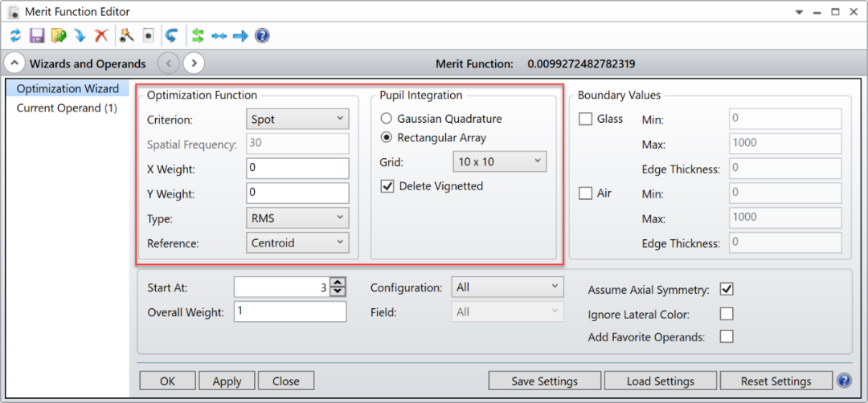Open the Reference dropdown showing Centroid
Image resolution: width=868 pixels, height=403 pixels.
coord(297,243)
